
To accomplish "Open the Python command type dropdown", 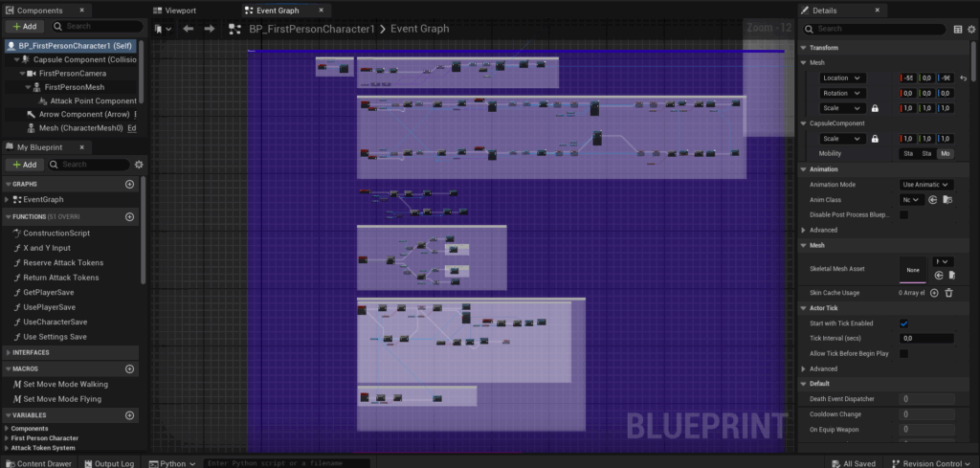I will point(171,463).
